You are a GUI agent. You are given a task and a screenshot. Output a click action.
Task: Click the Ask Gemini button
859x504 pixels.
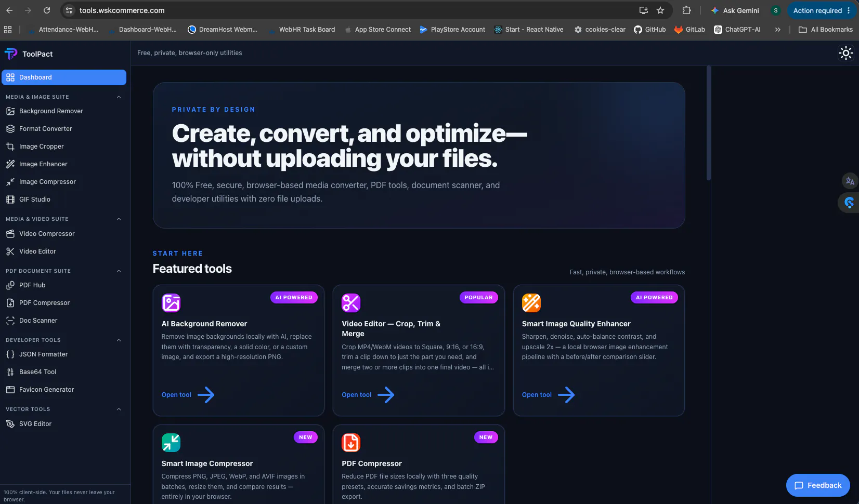tap(735, 10)
